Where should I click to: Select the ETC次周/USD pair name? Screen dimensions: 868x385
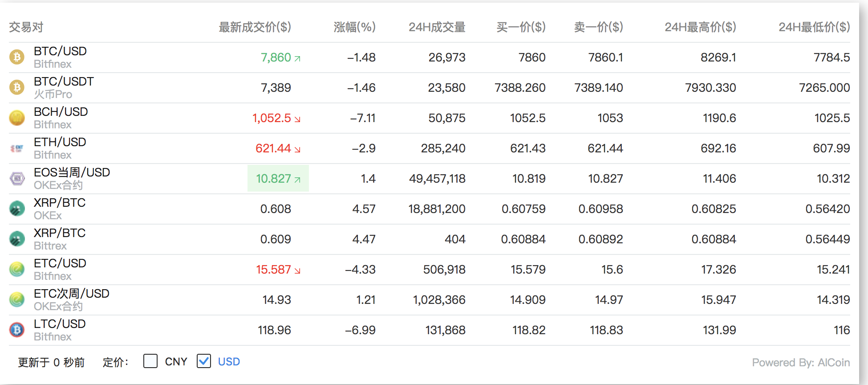tap(72, 294)
